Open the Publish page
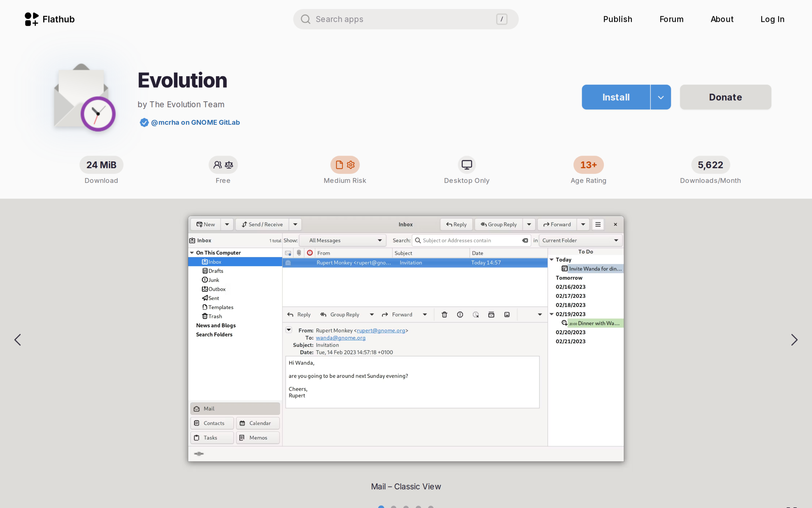 pos(617,19)
